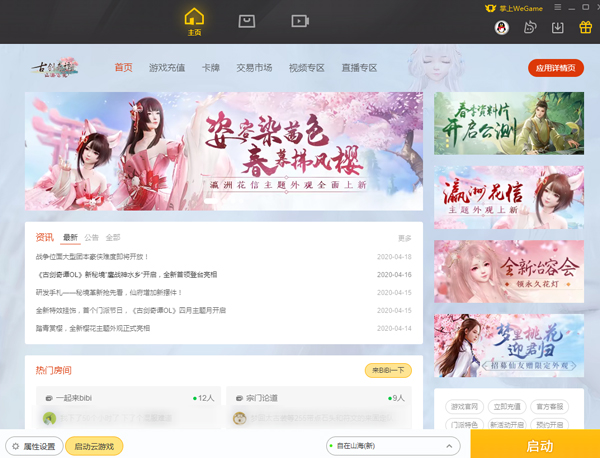
Task: Open the yellow gift box icon
Action: point(585,28)
